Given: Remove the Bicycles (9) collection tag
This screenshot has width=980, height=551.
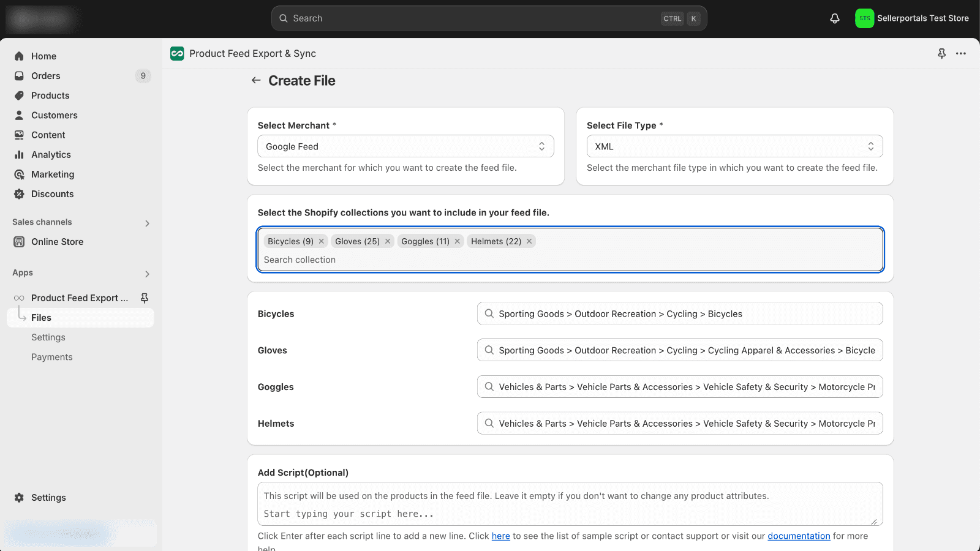Looking at the screenshot, I should tap(322, 241).
